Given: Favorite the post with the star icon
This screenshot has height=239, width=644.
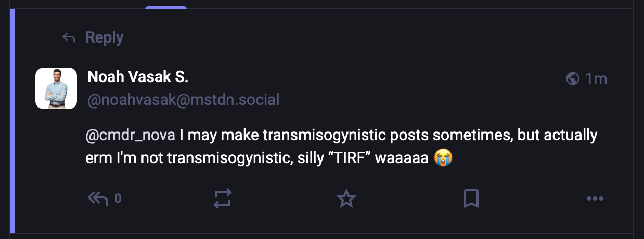Looking at the screenshot, I should click(x=346, y=198).
